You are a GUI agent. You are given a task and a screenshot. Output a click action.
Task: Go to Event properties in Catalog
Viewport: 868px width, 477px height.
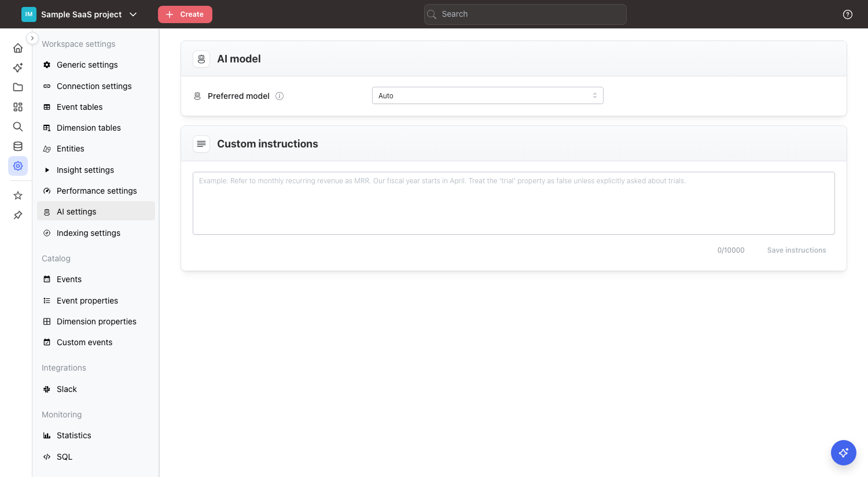[x=87, y=301]
